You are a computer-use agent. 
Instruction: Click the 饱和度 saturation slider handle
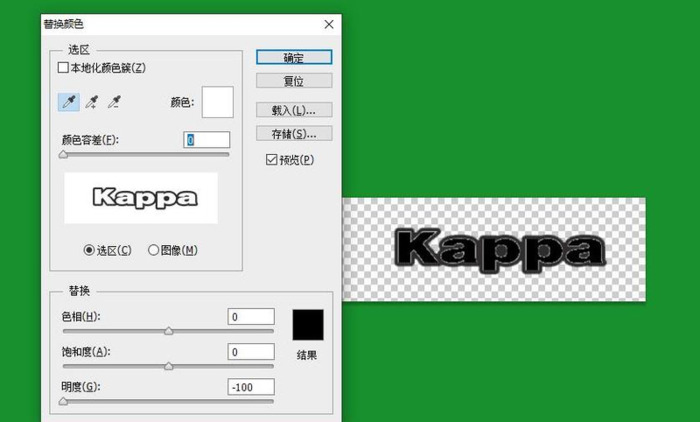pyautogui.click(x=168, y=366)
